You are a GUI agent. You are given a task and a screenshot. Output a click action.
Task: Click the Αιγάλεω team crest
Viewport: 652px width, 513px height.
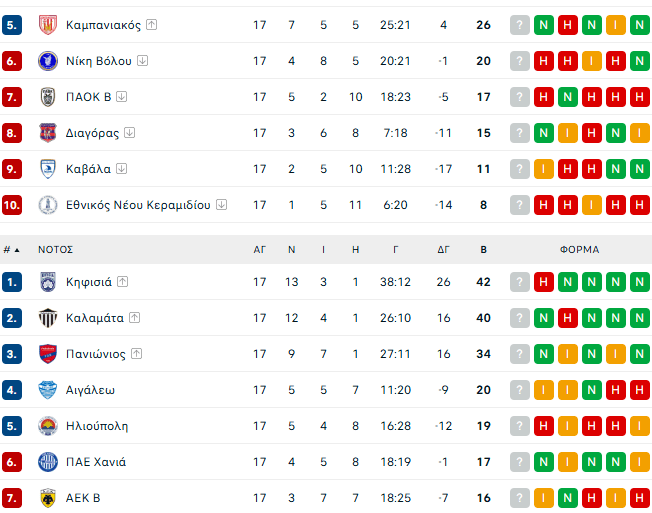point(47,390)
